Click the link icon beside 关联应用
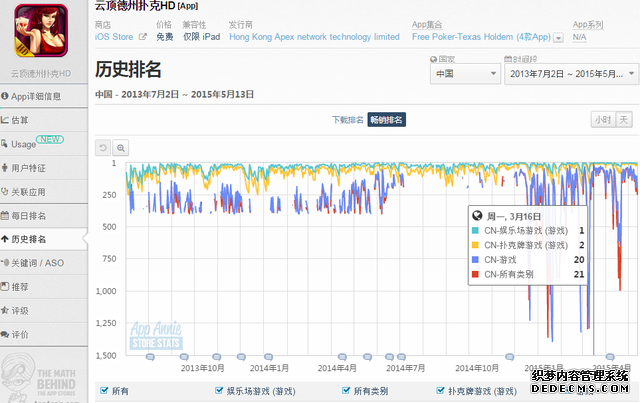 5,191
